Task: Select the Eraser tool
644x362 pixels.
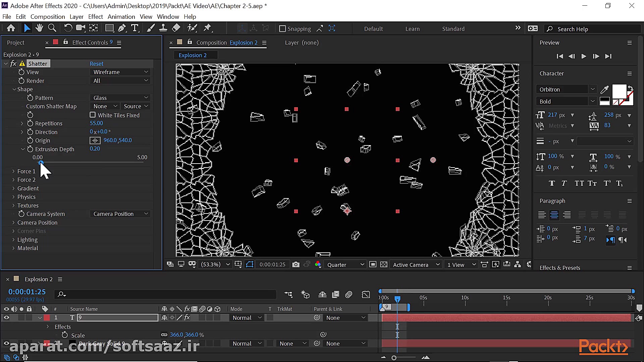Action: (176, 28)
